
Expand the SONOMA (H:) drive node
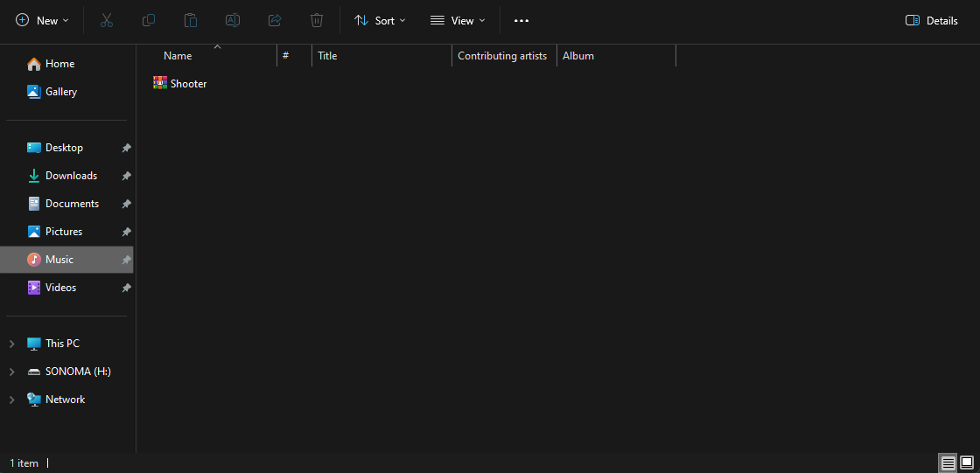click(x=11, y=372)
